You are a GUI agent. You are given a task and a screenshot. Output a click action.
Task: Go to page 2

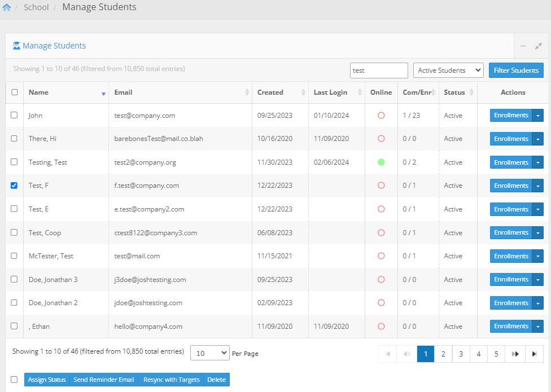443,354
